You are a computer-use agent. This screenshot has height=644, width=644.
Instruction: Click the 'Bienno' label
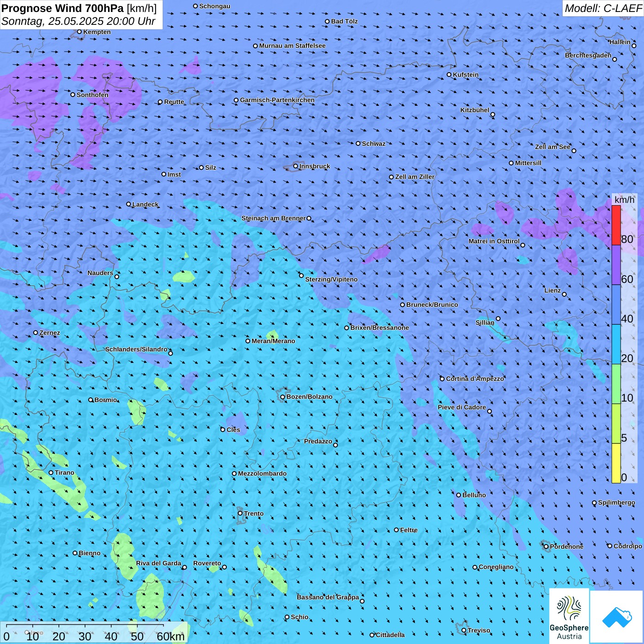point(89,553)
